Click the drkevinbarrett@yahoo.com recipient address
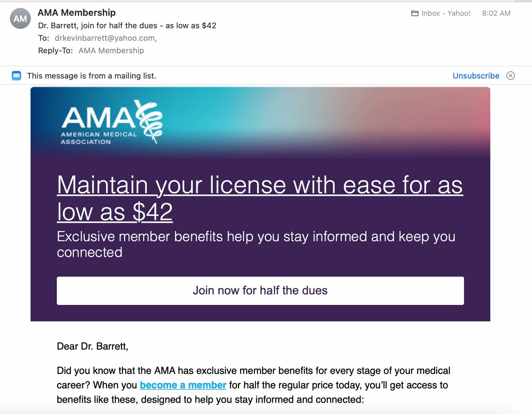The width and height of the screenshot is (532, 414). click(x=106, y=38)
